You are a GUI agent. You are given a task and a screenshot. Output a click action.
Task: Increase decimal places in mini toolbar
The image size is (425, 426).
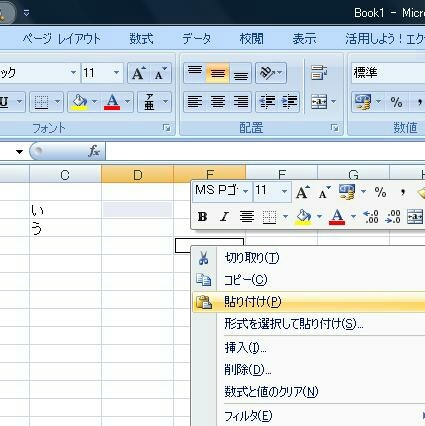371,217
